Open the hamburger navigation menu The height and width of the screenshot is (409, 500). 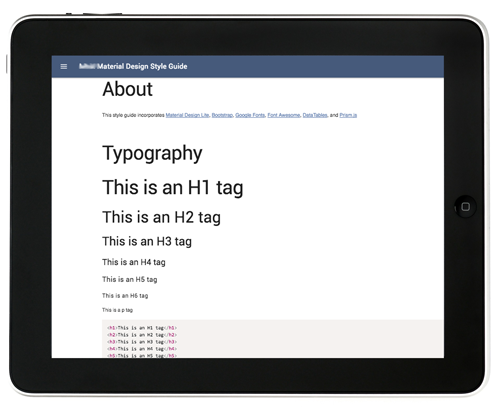coord(64,67)
